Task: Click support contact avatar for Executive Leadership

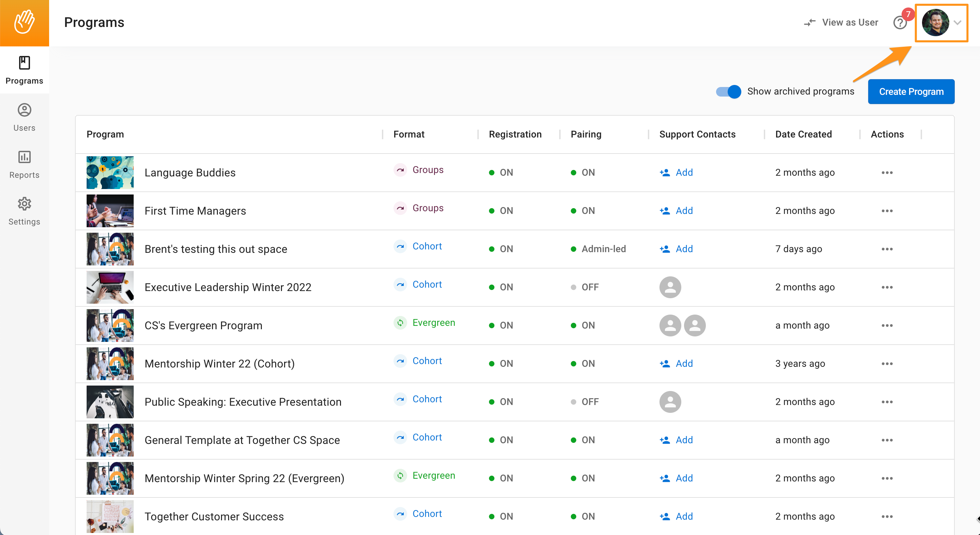Action: tap(670, 287)
